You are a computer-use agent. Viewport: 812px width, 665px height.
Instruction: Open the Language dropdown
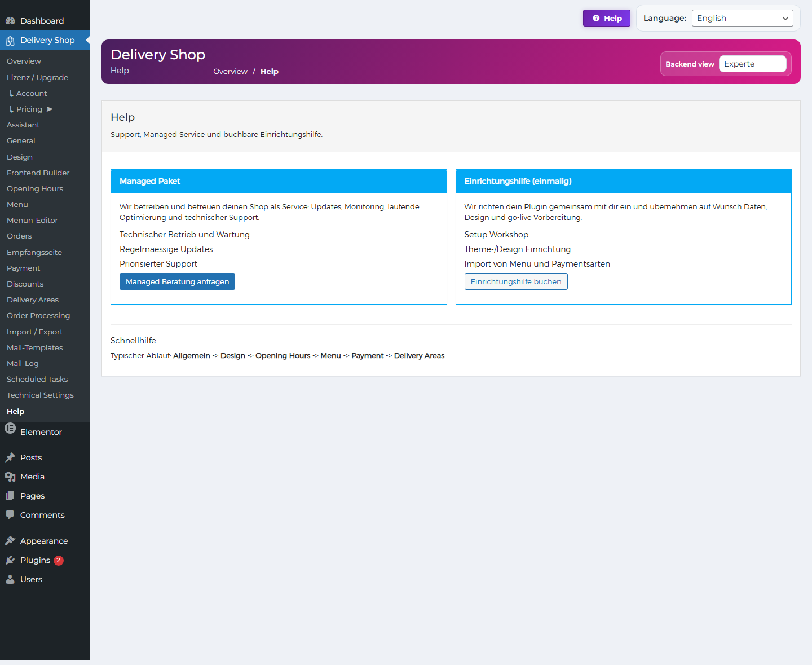pyautogui.click(x=742, y=18)
